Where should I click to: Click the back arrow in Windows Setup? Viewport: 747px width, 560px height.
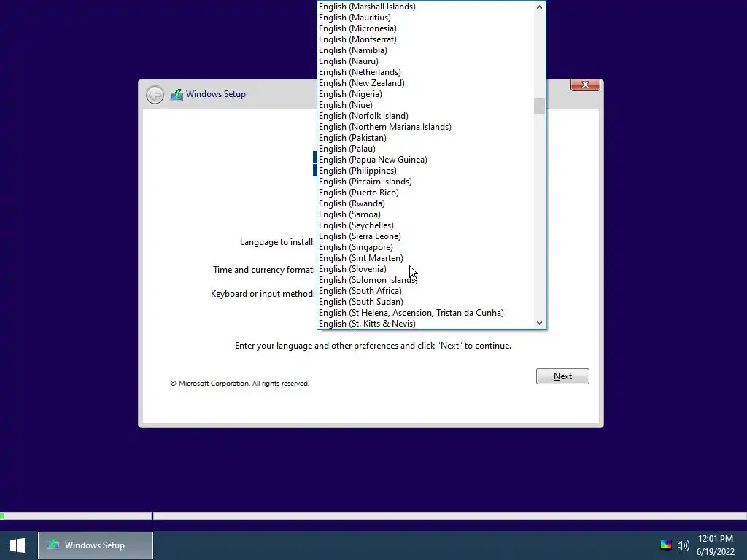click(x=155, y=95)
